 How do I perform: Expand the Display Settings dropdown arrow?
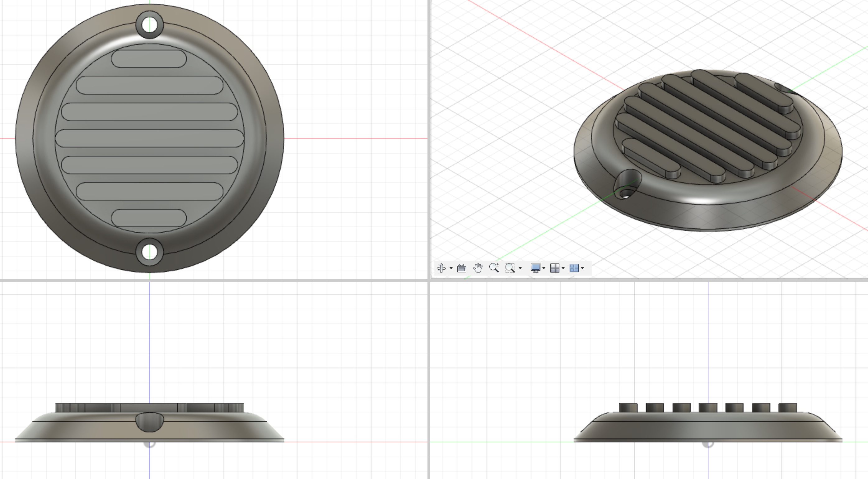tap(544, 268)
